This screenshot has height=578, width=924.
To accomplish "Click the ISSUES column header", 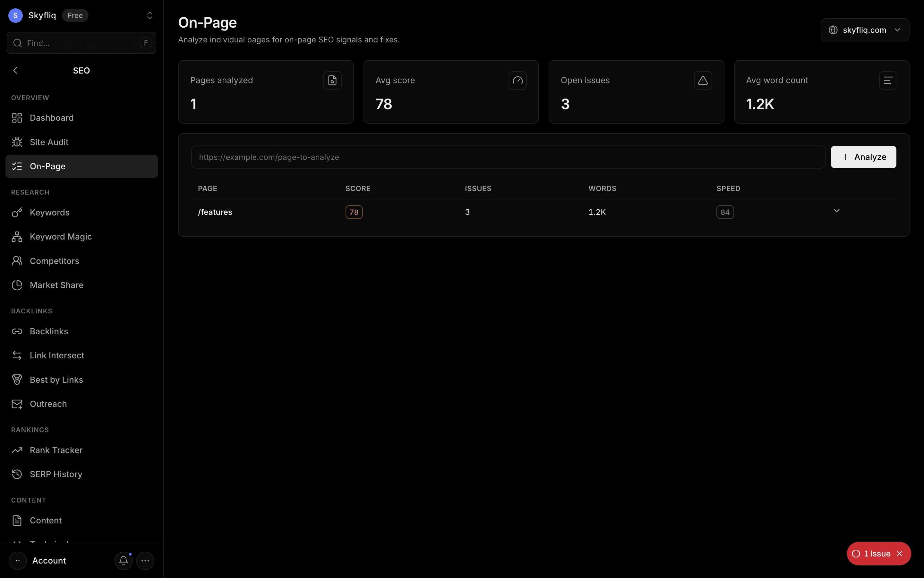I will tap(478, 188).
